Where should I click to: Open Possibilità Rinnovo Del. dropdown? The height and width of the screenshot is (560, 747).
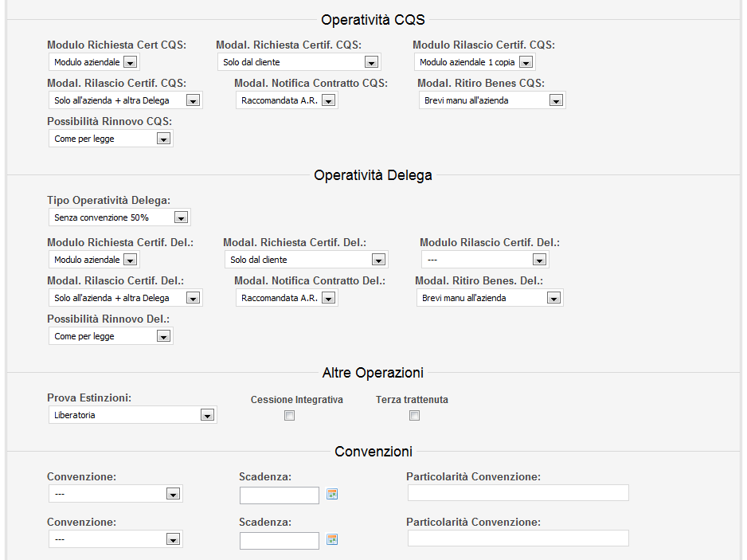click(111, 336)
